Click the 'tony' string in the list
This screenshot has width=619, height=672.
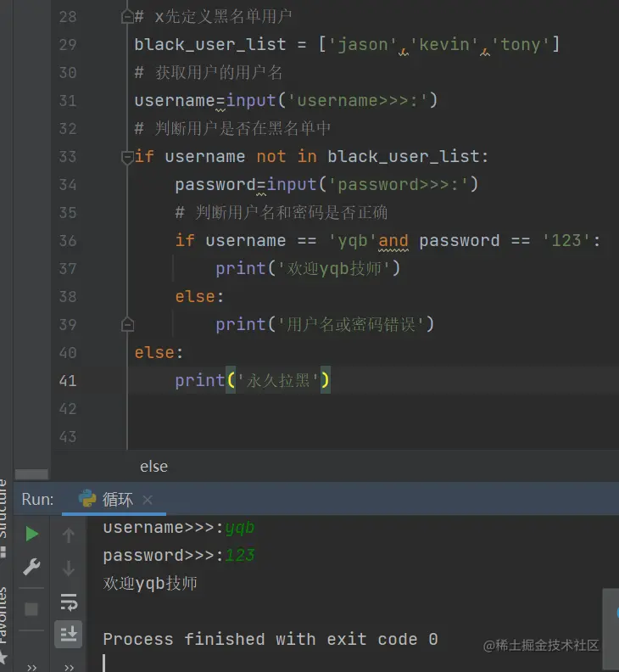(520, 45)
